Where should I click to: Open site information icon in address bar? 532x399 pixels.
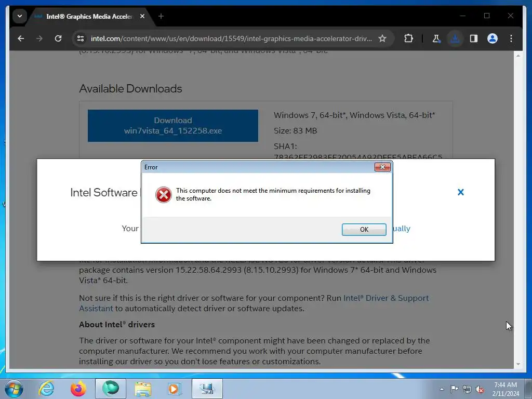click(x=81, y=38)
